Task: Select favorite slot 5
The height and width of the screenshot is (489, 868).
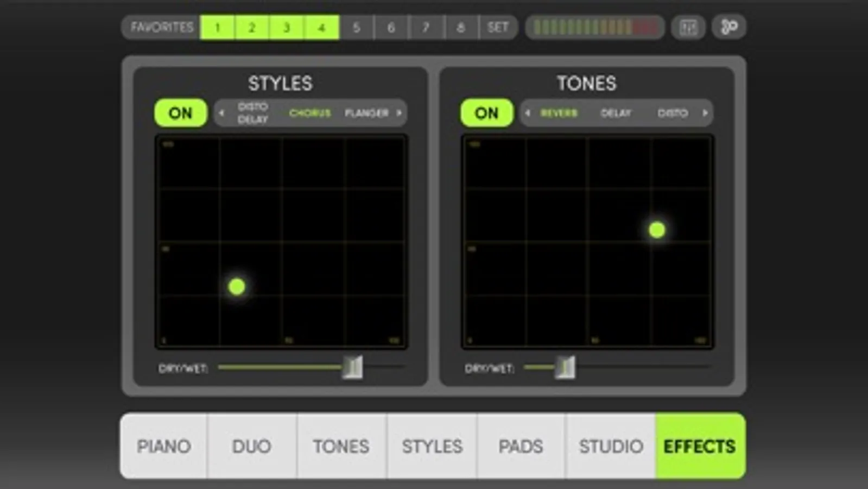Action: 356,27
